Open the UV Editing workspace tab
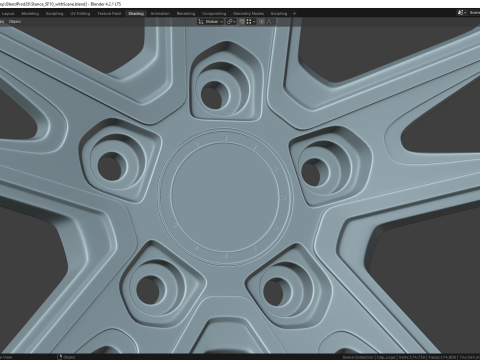This screenshot has width=480, height=360. [80, 14]
